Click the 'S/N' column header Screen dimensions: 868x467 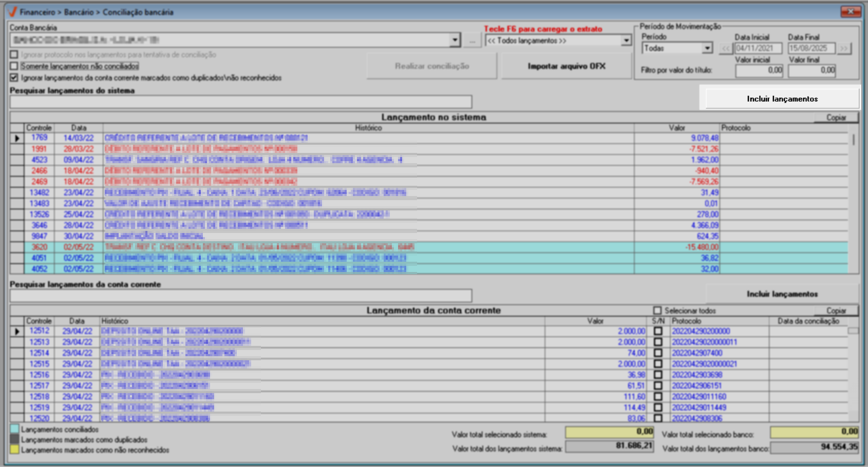(x=658, y=321)
